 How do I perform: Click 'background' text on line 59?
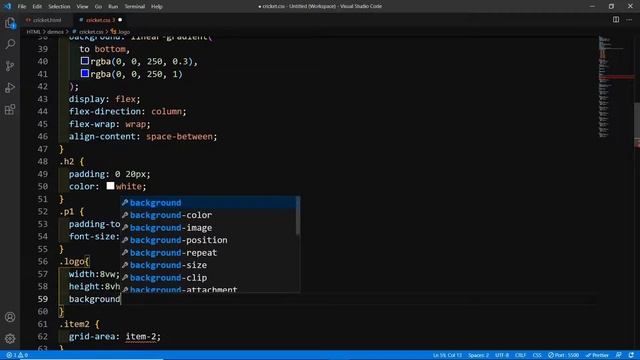click(94, 299)
